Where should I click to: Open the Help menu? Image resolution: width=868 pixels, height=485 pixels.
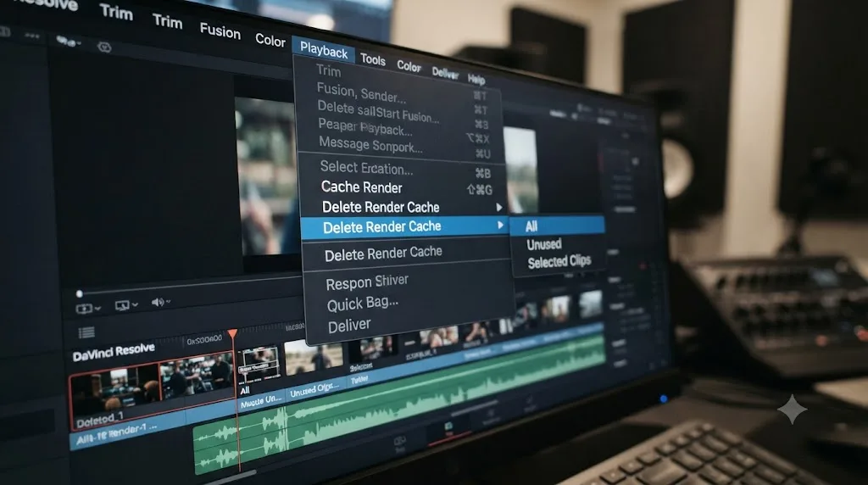pyautogui.click(x=476, y=79)
